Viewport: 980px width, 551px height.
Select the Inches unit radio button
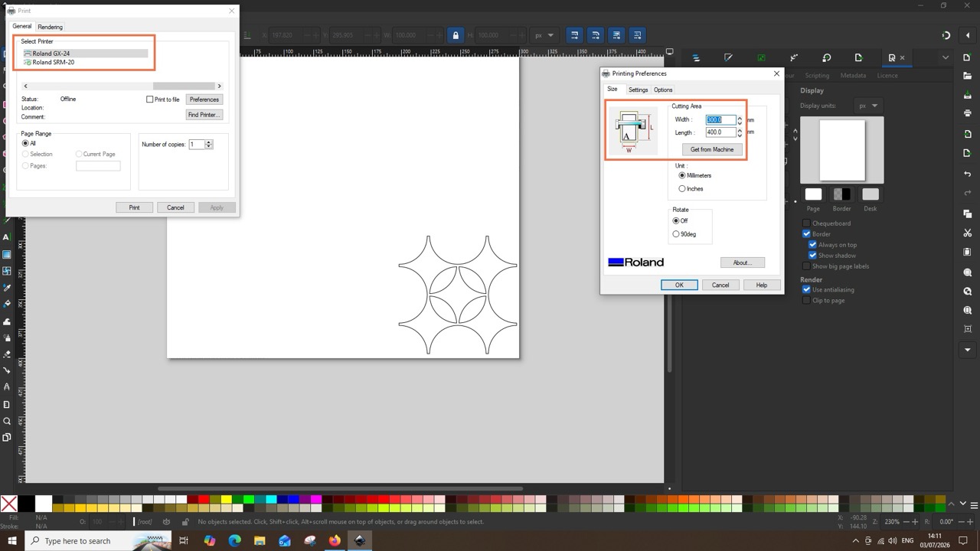[682, 188]
